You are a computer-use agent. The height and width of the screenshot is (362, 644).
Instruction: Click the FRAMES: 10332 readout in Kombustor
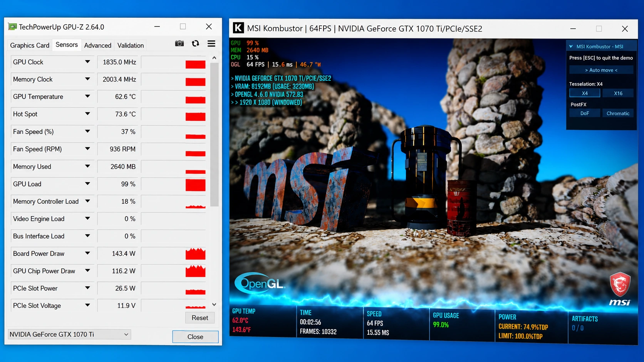pyautogui.click(x=318, y=332)
